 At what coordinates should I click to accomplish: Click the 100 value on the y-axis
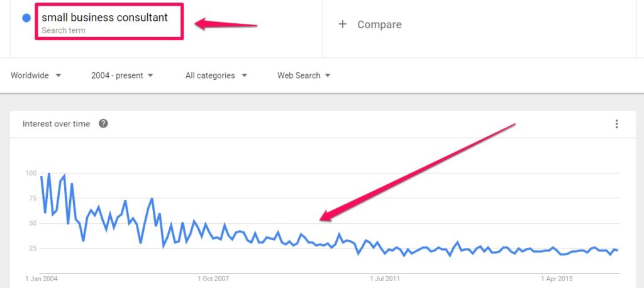(x=31, y=174)
